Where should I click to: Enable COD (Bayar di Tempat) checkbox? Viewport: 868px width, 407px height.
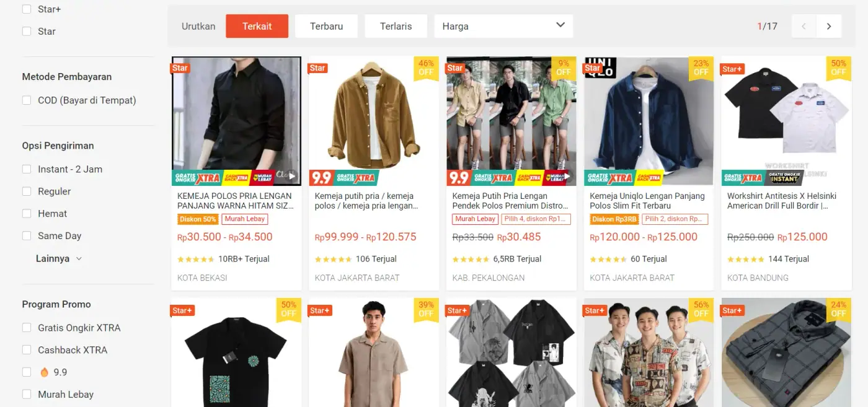(x=27, y=100)
